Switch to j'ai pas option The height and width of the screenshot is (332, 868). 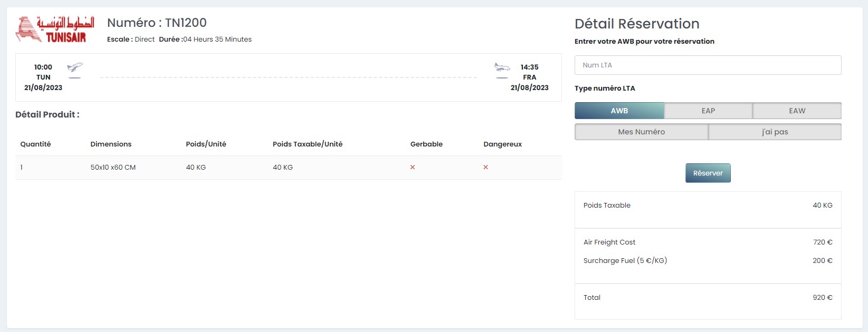(775, 132)
